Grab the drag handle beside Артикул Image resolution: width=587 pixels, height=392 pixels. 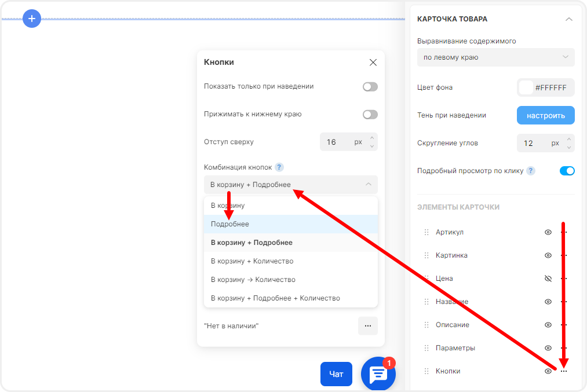426,232
